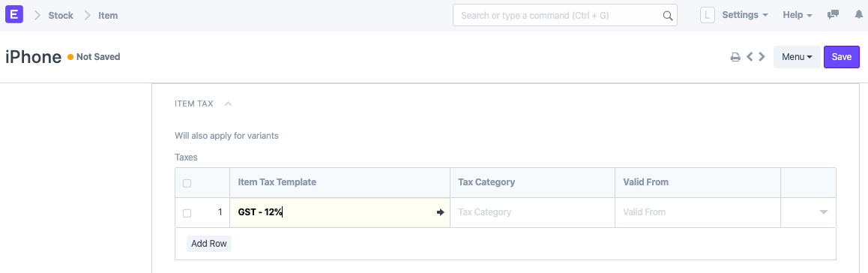Click the arrow link in GST - 12% field

[441, 212]
